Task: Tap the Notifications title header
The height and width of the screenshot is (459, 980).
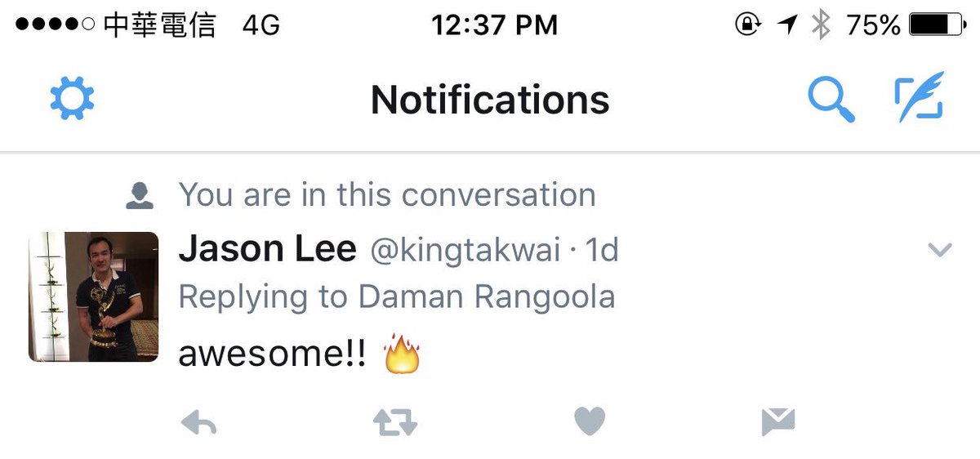Action: (490, 100)
